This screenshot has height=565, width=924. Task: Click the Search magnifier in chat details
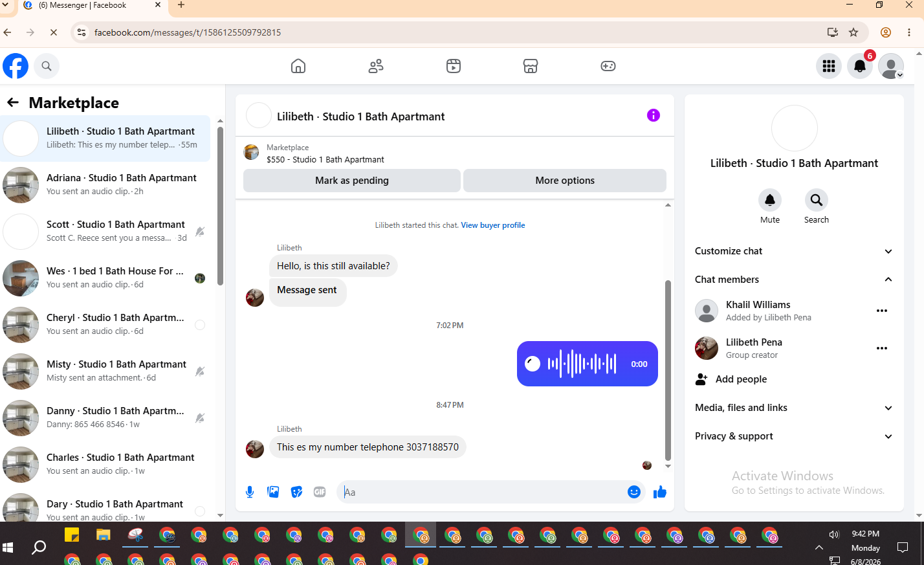pos(817,200)
